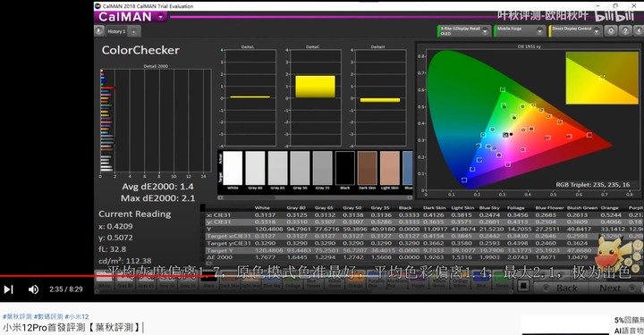644x335 pixels.
Task: Select the Dark Skin color swatch
Action: pos(368,168)
